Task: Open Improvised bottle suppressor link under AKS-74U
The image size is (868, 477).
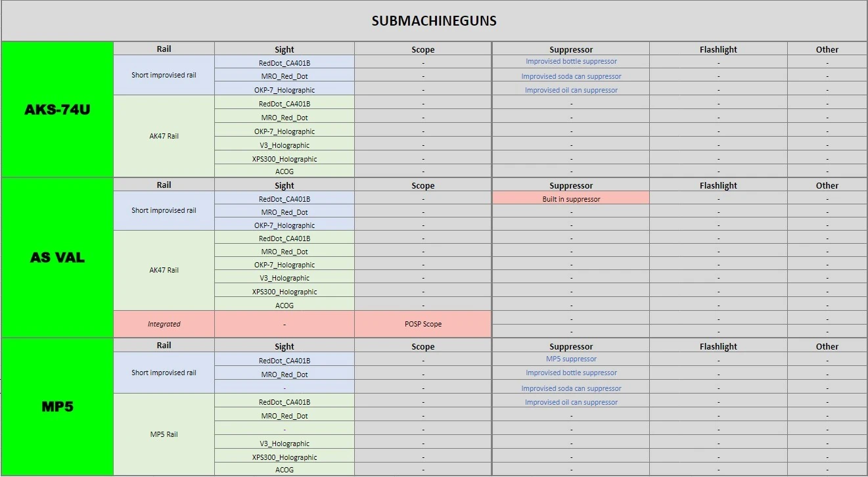Action: pos(571,62)
